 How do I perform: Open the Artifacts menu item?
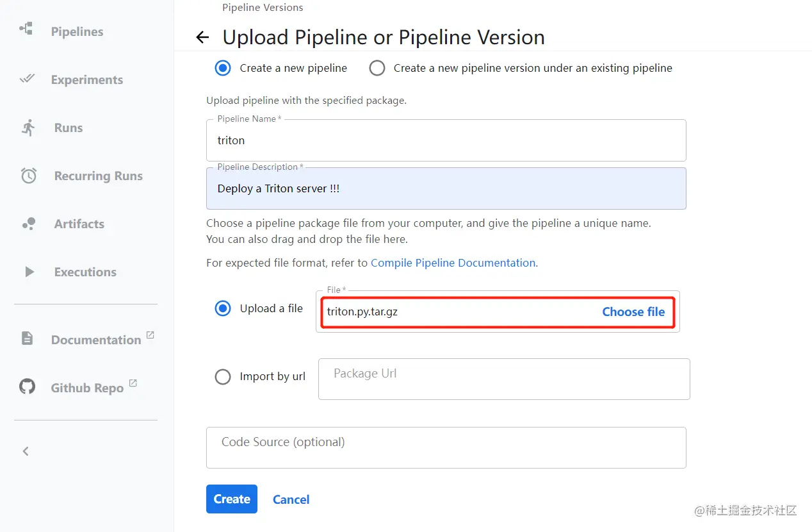[x=79, y=224]
